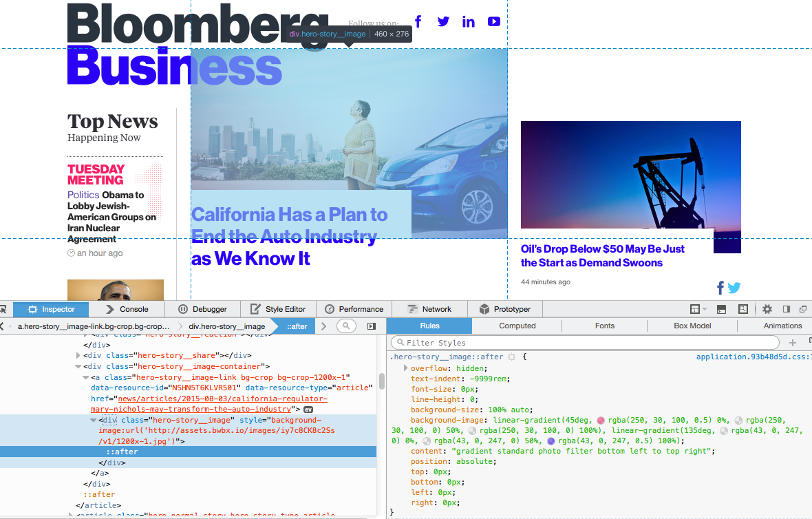Click into the Filter Styles field
This screenshot has height=519, width=812.
(x=585, y=342)
